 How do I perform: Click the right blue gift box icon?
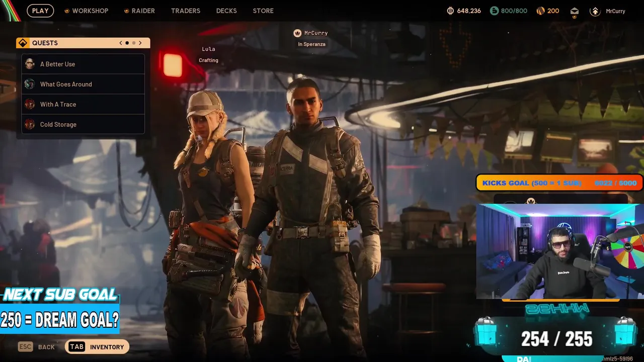point(625,332)
